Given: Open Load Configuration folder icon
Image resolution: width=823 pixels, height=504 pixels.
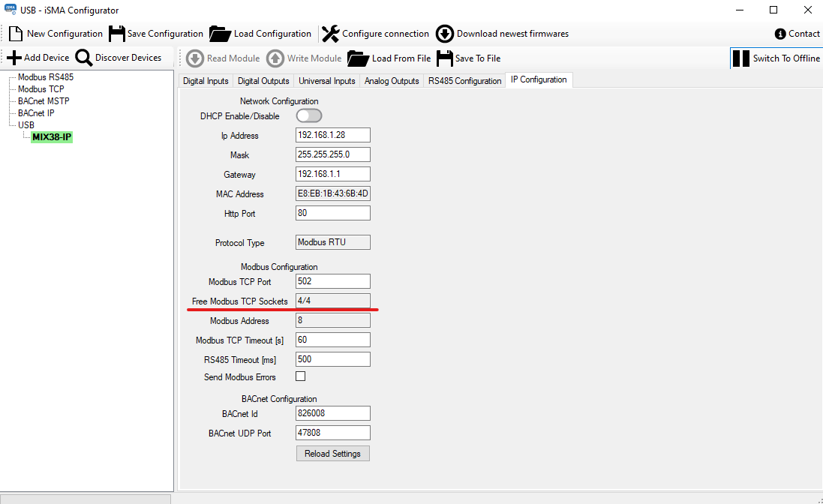Looking at the screenshot, I should click(220, 34).
